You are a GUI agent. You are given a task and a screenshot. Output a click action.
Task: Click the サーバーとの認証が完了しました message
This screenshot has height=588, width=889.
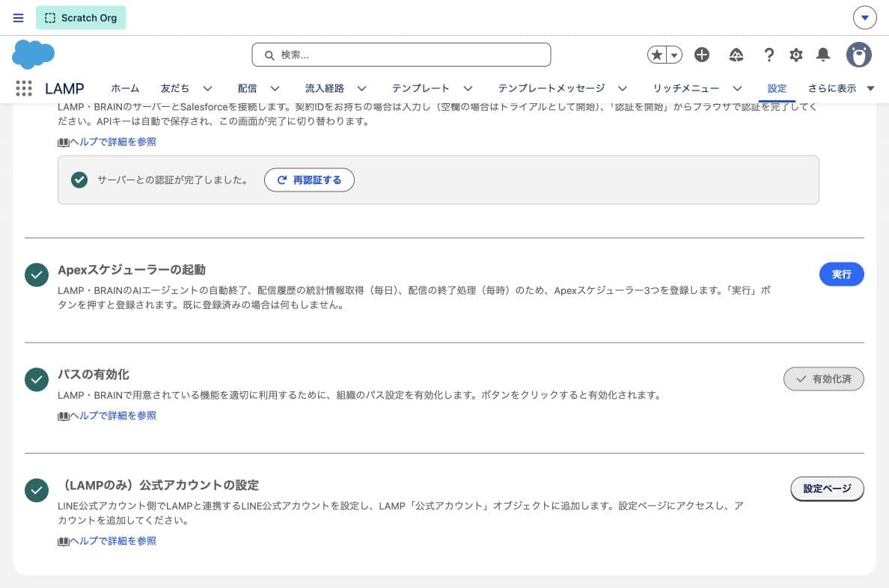(172, 180)
